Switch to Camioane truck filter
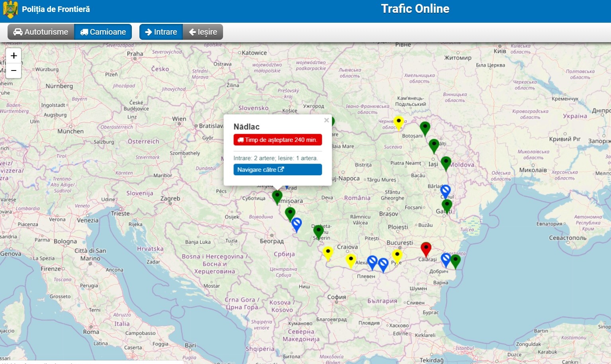 coord(103,32)
